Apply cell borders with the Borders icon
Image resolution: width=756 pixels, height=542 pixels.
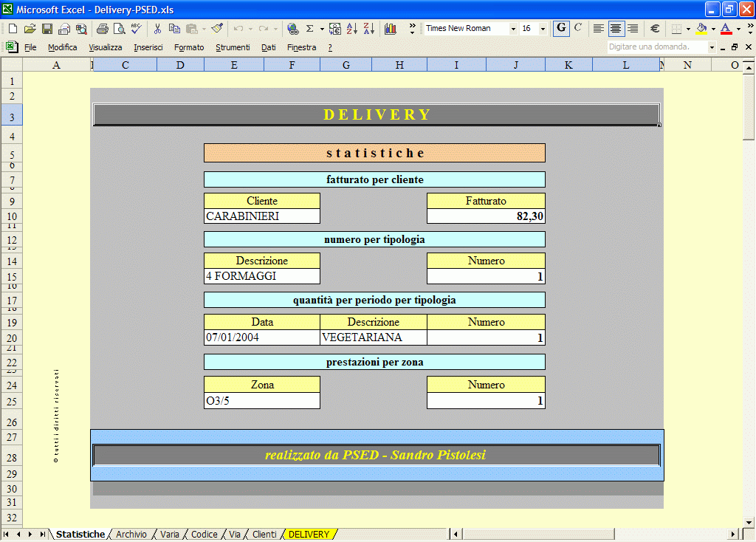(676, 29)
